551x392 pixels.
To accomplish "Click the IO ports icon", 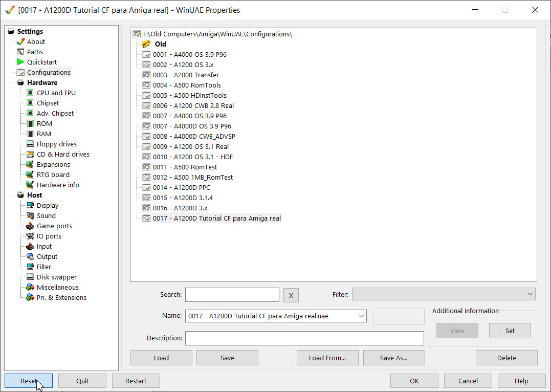I will pos(30,236).
